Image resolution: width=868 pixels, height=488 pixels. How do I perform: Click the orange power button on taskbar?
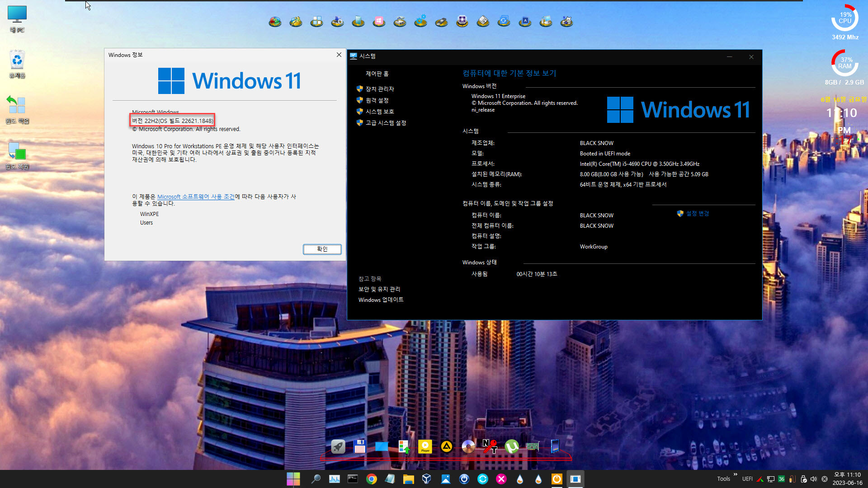(x=557, y=479)
